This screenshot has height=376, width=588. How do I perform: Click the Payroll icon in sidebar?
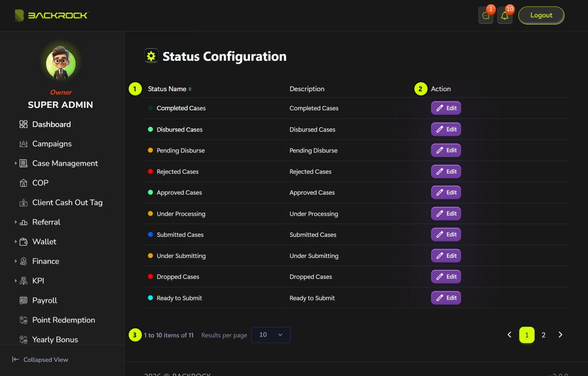pos(24,301)
